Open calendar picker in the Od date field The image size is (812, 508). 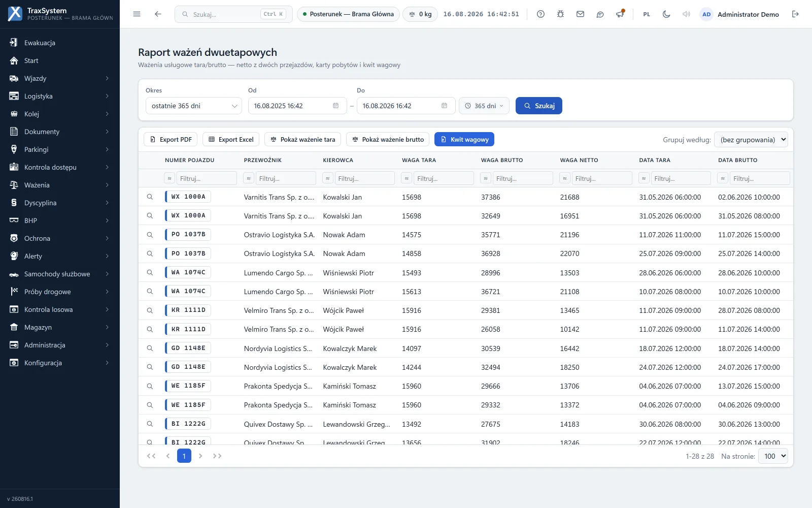point(335,106)
